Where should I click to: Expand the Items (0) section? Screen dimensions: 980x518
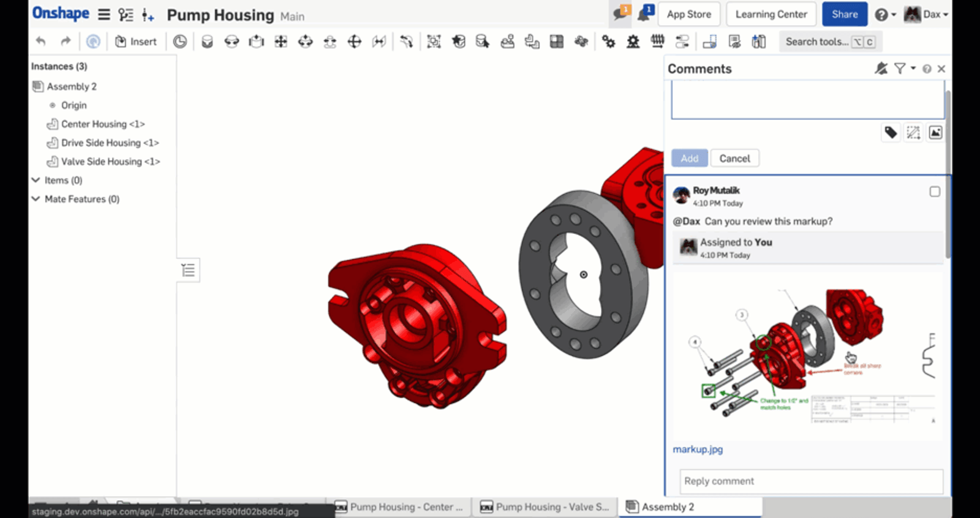36,180
